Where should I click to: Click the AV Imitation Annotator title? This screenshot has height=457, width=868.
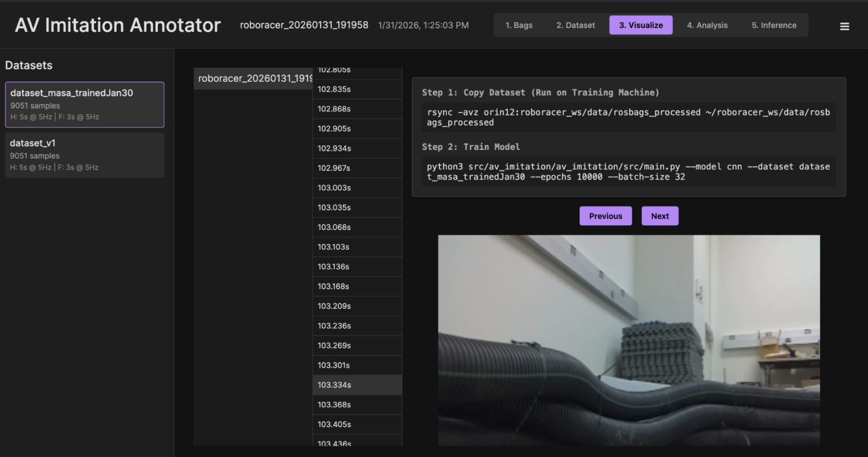pos(118,25)
